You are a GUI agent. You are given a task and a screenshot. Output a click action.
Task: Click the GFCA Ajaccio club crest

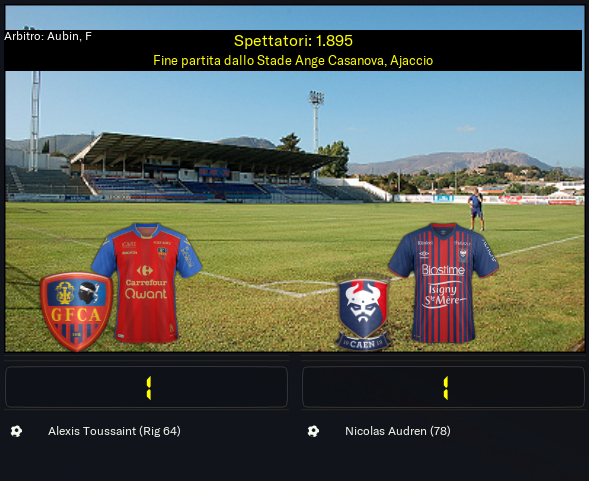click(x=76, y=312)
